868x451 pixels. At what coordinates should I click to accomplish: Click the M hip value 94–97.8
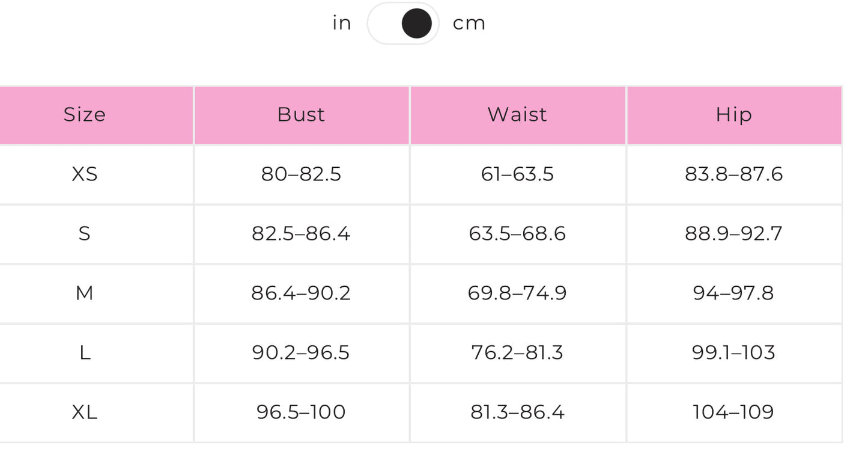733,293
